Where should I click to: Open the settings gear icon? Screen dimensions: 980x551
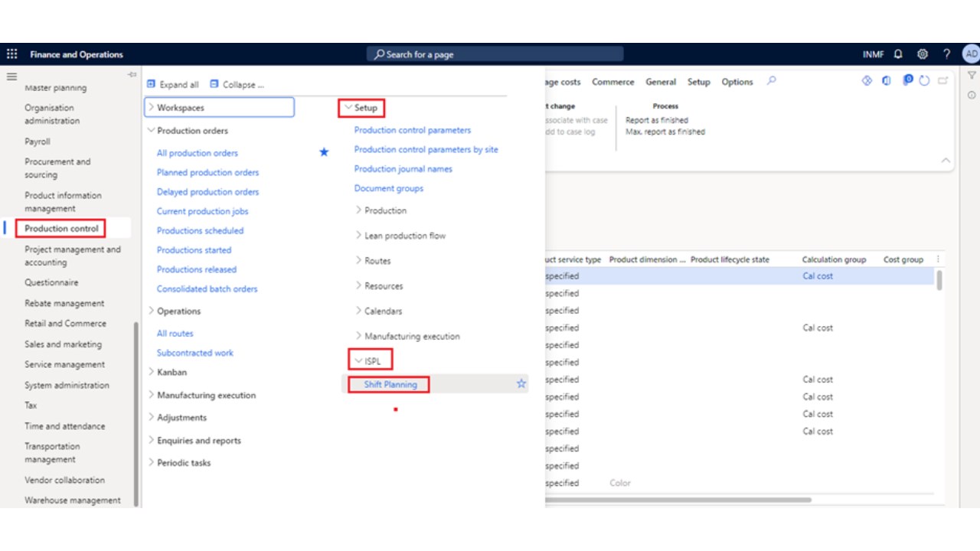923,54
